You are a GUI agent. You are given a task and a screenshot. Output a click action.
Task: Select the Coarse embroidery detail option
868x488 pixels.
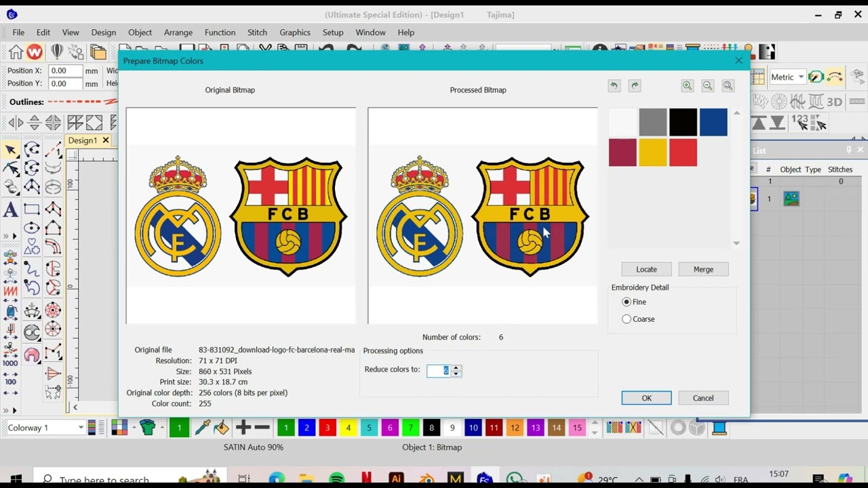(x=627, y=319)
